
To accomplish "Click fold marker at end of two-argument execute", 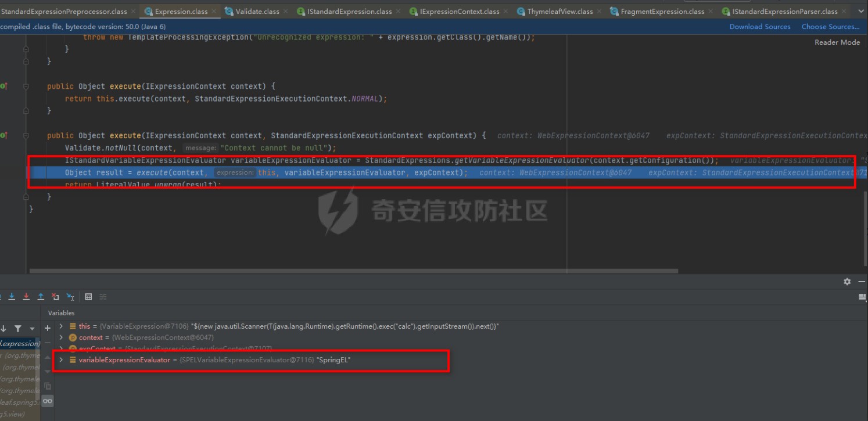I will (26, 197).
